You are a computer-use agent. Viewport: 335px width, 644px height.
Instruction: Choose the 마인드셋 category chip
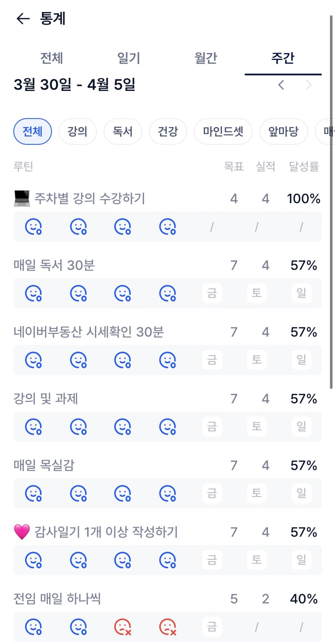coord(223,132)
